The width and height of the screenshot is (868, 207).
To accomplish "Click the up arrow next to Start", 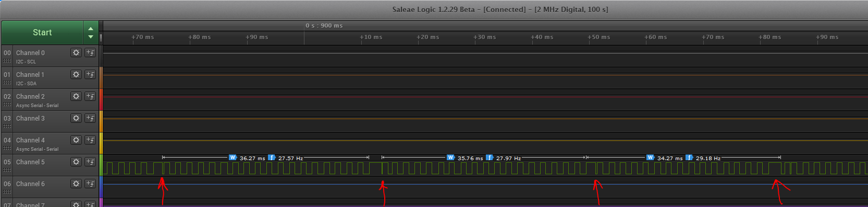I will point(91,29).
